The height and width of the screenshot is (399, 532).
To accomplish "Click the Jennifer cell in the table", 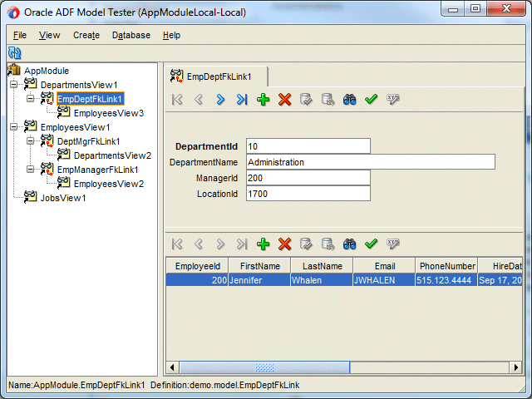I will (x=259, y=280).
